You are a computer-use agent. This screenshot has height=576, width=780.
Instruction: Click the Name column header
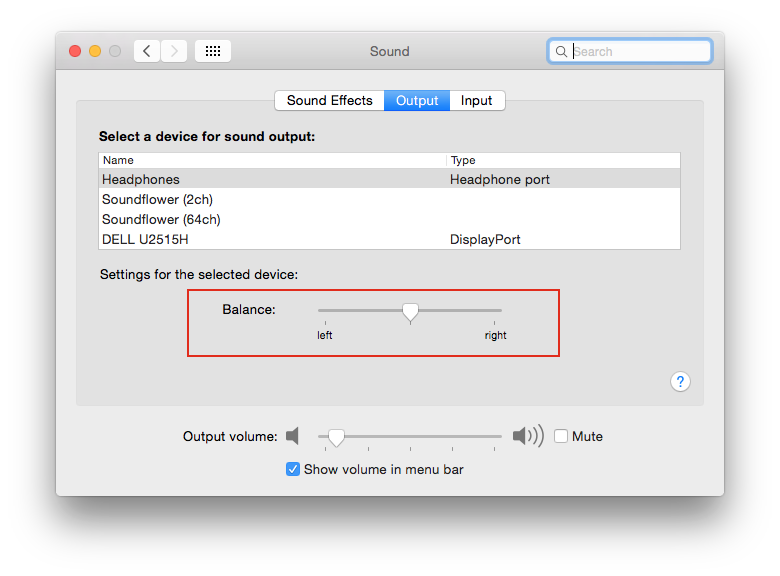coord(272,160)
